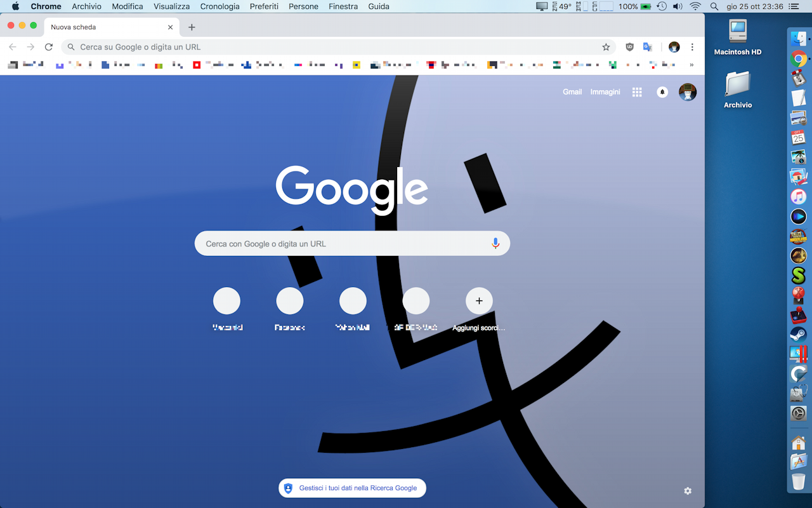Click Aggiungi scorciatoia plus button
The width and height of the screenshot is (812, 508).
point(479,301)
